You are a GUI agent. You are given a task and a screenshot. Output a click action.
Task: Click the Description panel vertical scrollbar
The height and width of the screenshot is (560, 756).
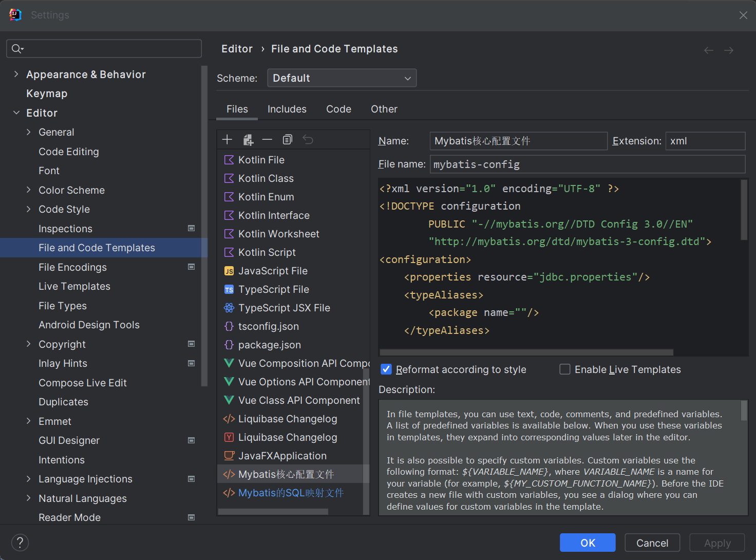pyautogui.click(x=744, y=411)
